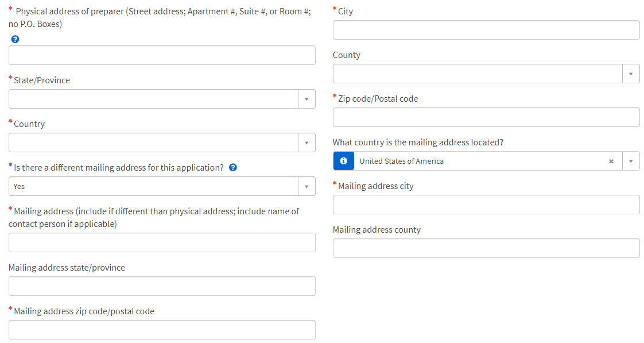Open different mailing address Yes dropdown
Screen dimensions: 644x343
pos(307,186)
